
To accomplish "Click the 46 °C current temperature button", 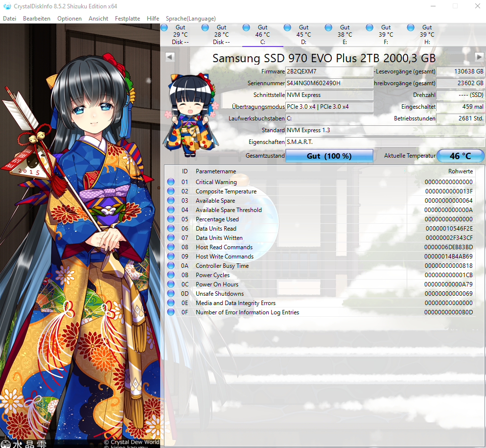I will (x=460, y=156).
